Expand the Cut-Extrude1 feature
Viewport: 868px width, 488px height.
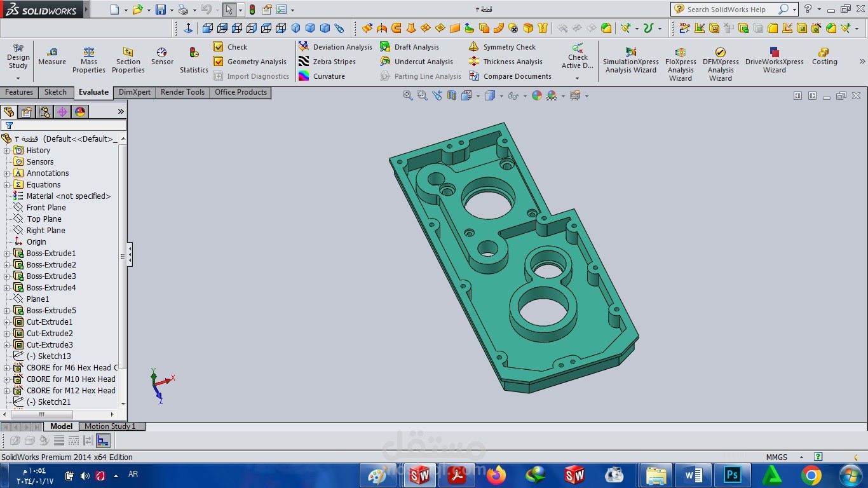[7, 322]
